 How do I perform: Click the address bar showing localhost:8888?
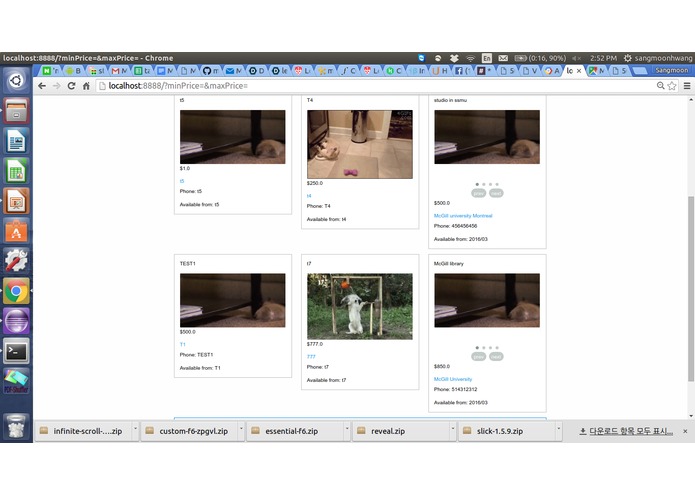point(377,86)
